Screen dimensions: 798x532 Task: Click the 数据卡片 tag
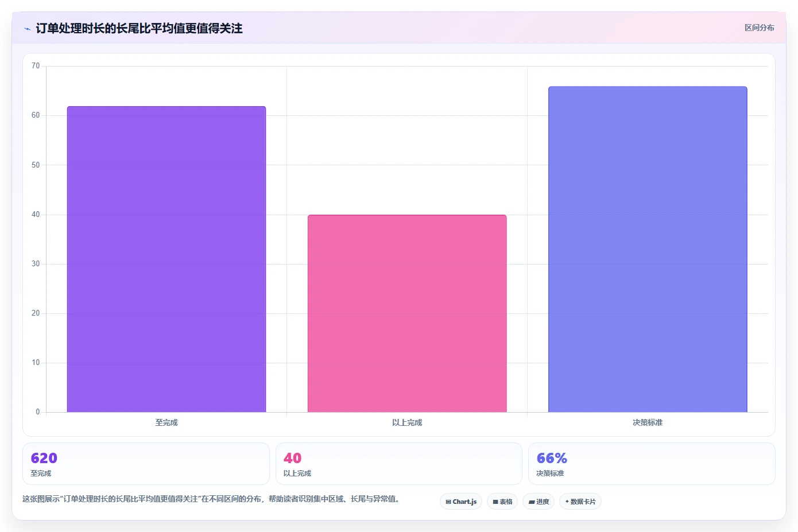click(x=580, y=502)
